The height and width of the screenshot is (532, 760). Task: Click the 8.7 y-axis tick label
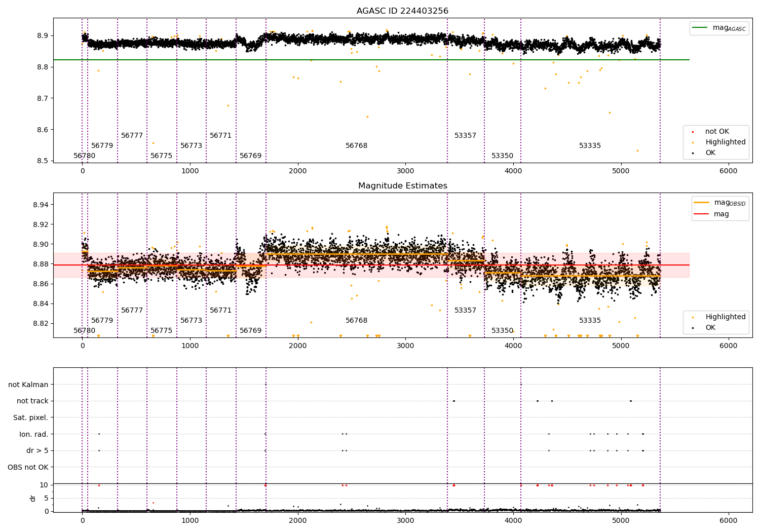coord(43,98)
